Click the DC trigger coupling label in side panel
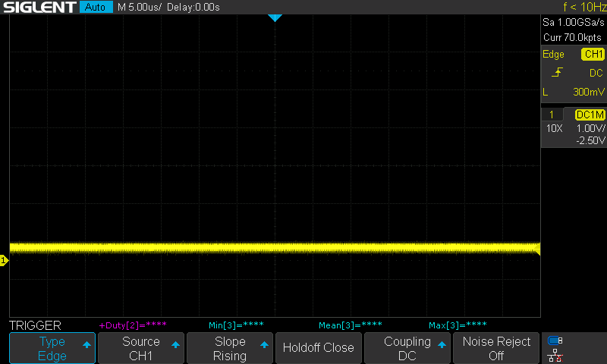The image size is (607, 364). tap(596, 73)
